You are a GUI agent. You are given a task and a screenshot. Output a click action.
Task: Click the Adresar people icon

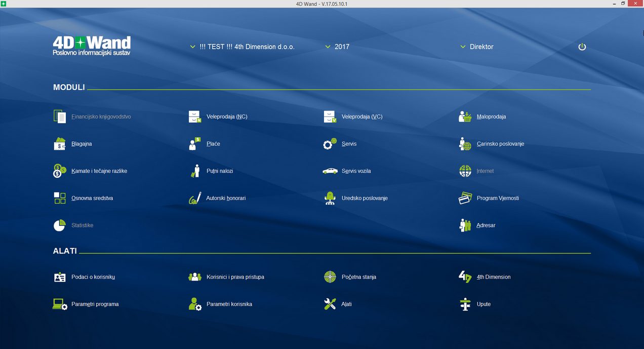465,225
